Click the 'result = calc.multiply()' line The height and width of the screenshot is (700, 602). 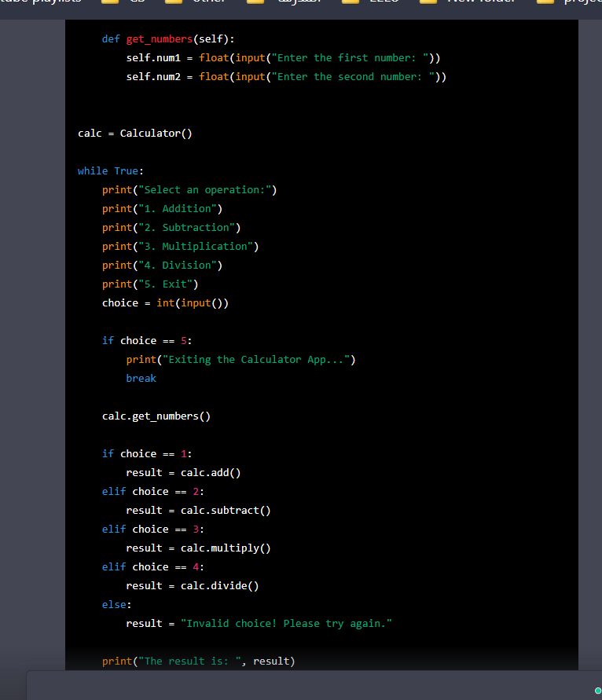click(198, 548)
